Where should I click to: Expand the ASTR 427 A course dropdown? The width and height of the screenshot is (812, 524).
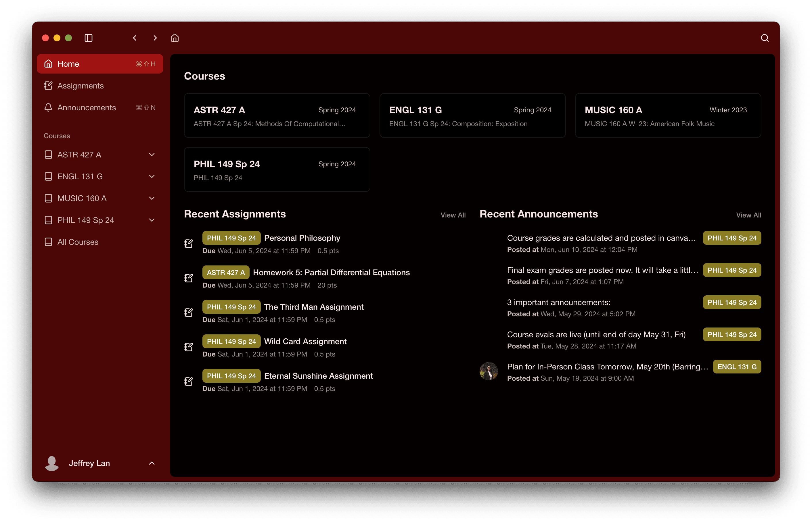click(x=153, y=154)
